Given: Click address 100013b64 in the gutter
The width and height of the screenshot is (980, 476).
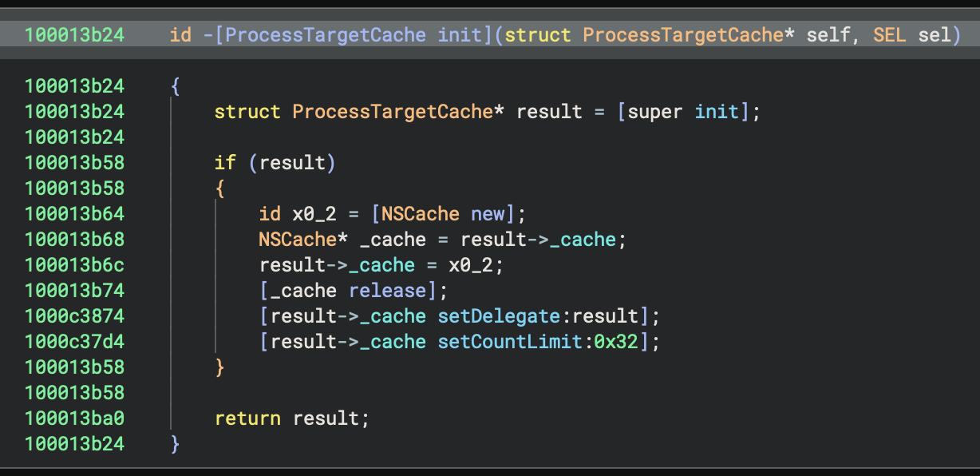Looking at the screenshot, I should pyautogui.click(x=74, y=214).
